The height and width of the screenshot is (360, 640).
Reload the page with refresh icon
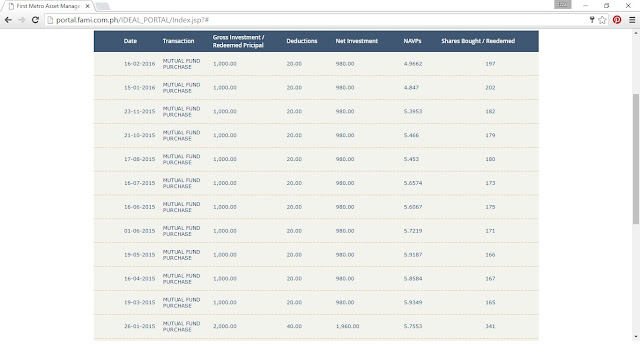pos(35,20)
